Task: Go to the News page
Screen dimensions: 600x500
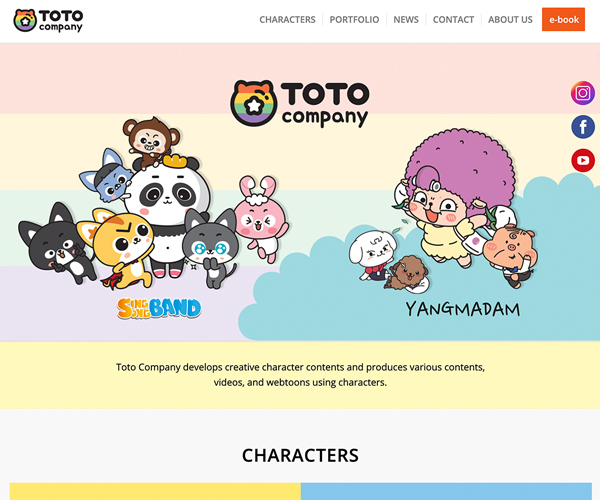Action: (406, 20)
